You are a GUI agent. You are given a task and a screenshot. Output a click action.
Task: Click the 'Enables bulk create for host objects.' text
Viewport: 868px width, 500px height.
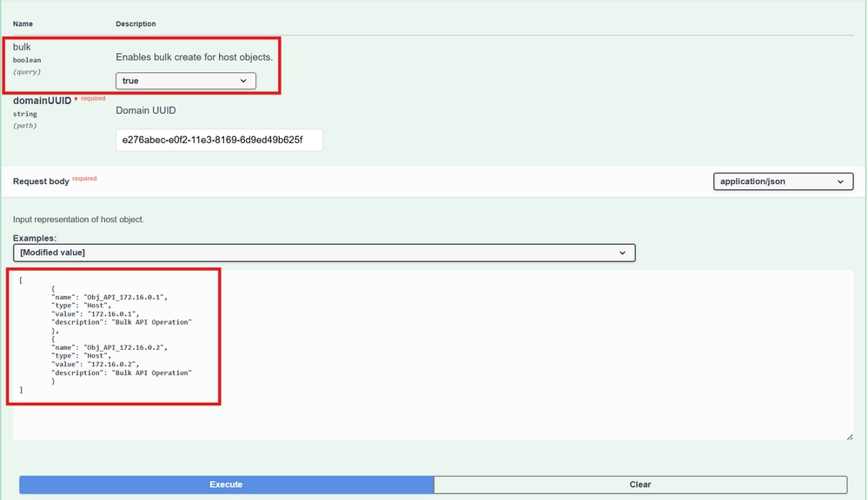195,57
